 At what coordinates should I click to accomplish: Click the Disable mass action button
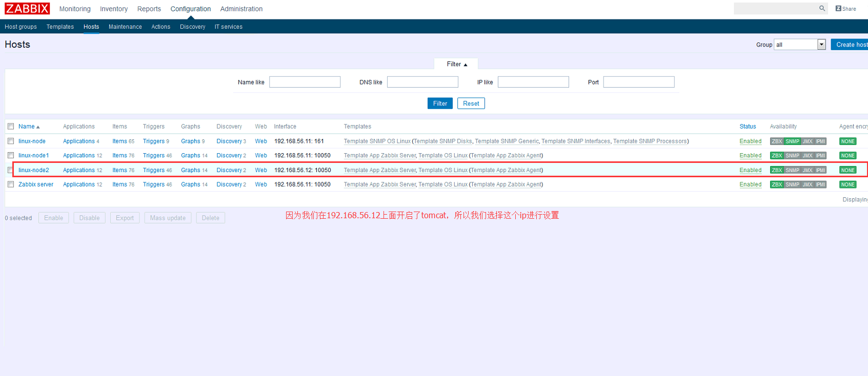pos(89,218)
